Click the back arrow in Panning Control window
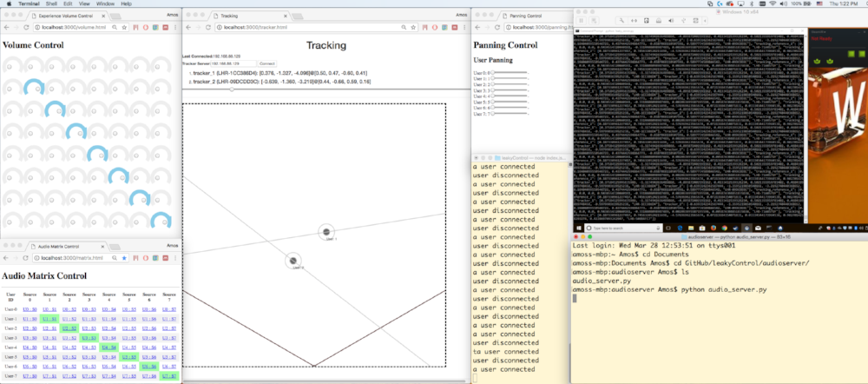 [x=477, y=27]
